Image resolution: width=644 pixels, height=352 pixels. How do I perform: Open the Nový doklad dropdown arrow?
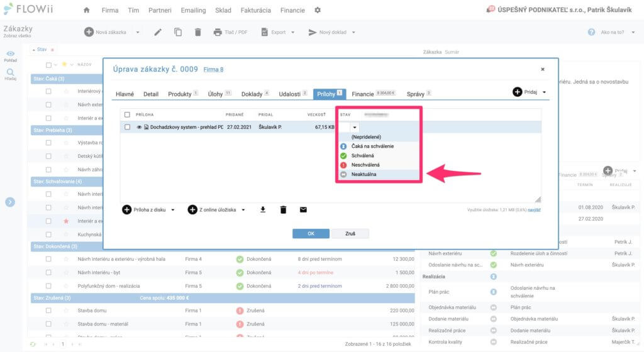point(353,32)
